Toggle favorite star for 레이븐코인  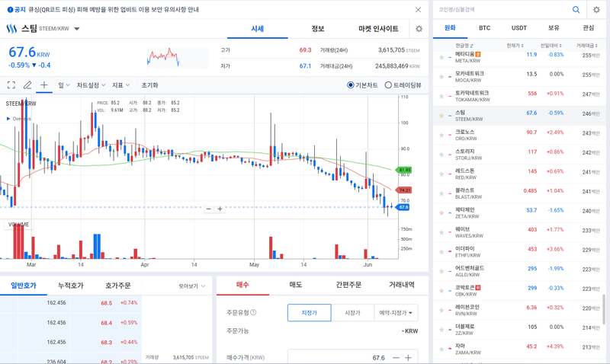click(441, 311)
